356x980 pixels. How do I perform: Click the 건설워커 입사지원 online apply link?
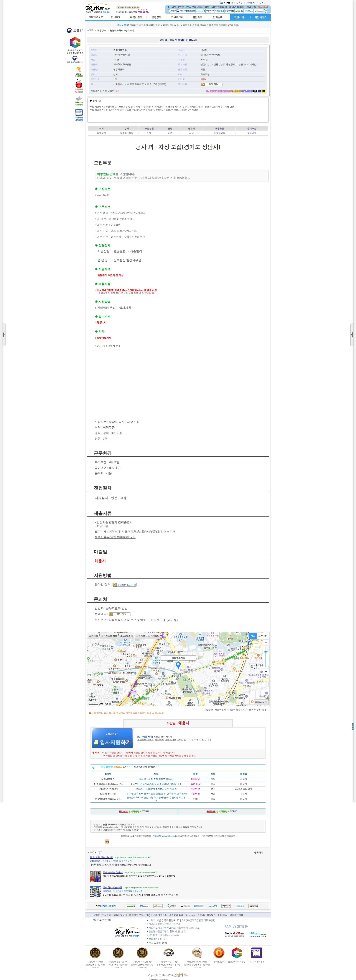(x=125, y=585)
